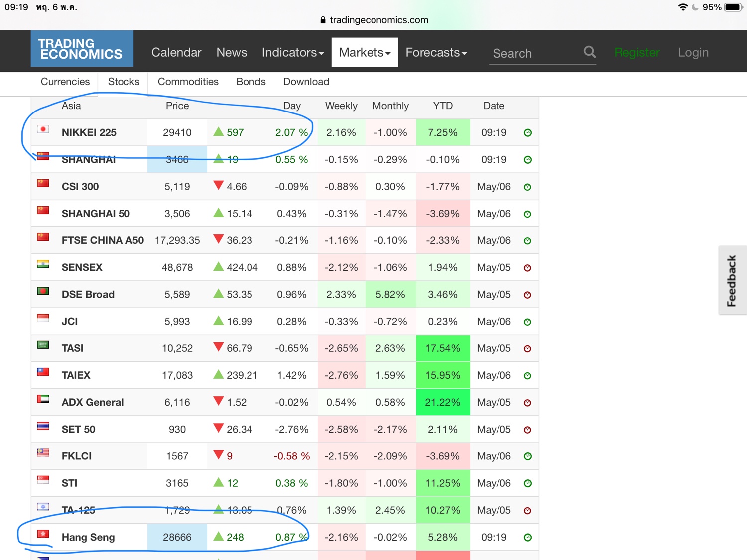Sort by the Weekly column header
747x560 pixels.
point(341,106)
